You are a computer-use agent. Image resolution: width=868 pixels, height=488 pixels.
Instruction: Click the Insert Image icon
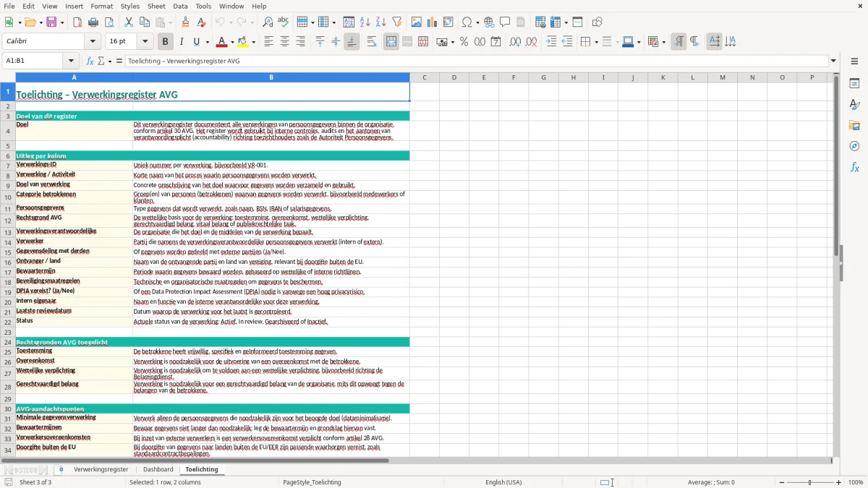pos(417,22)
